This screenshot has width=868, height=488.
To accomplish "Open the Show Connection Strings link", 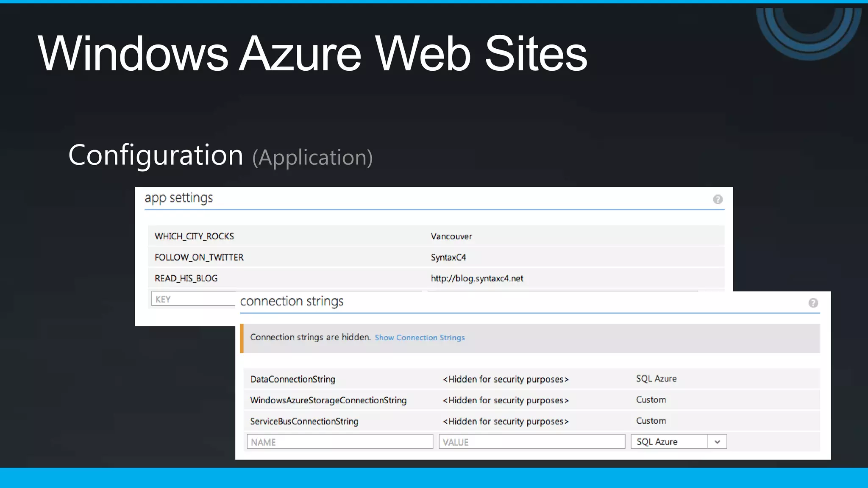I will tap(420, 338).
